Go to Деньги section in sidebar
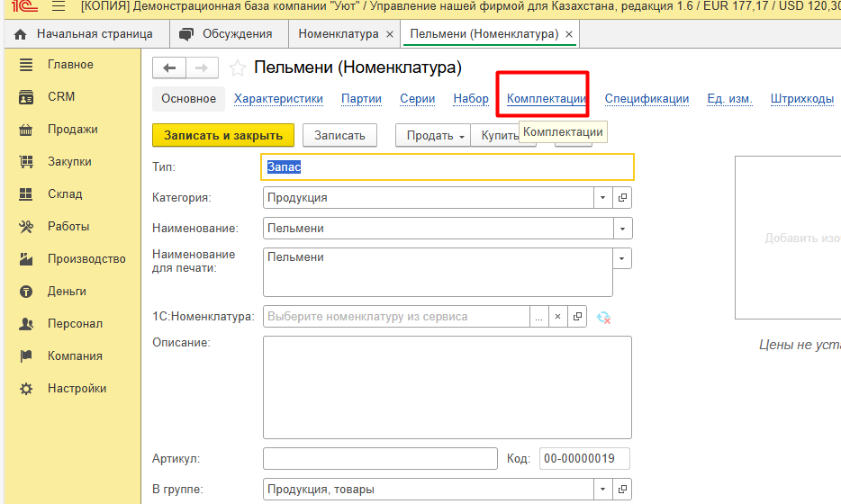 [67, 292]
